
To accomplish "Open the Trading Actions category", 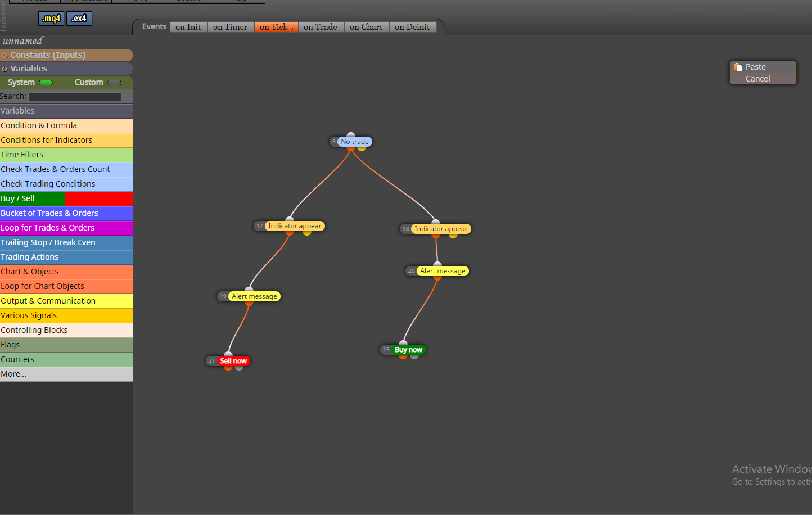I will point(66,257).
